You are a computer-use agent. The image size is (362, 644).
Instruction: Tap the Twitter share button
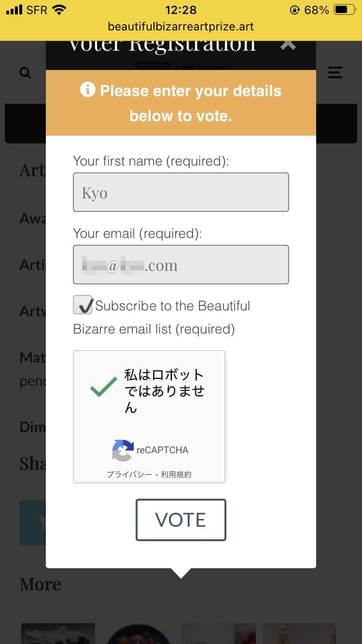pos(33,523)
